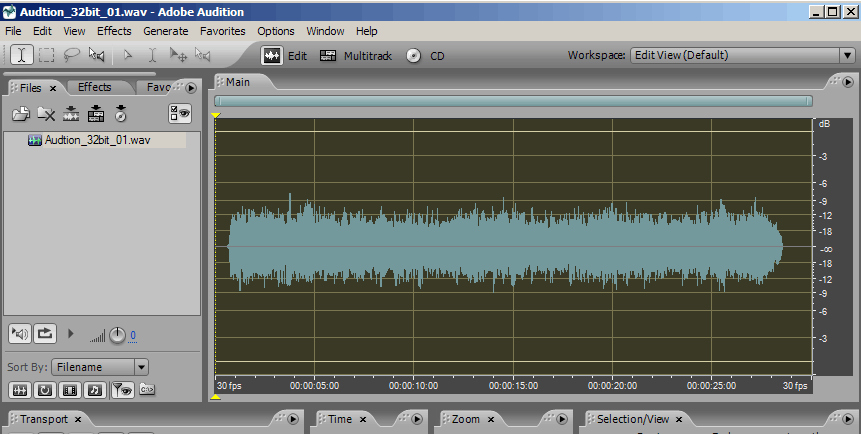
Task: Open the Effects menu
Action: [113, 31]
